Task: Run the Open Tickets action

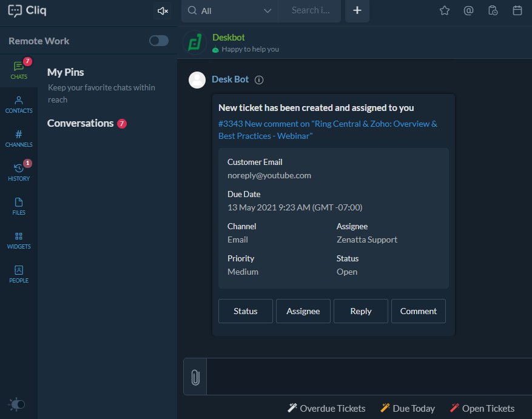Action: (x=482, y=409)
